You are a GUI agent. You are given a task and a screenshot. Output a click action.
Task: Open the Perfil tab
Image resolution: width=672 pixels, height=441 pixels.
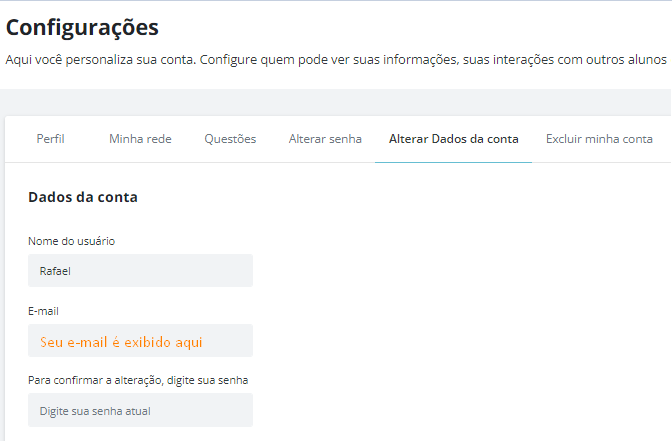[50, 139]
